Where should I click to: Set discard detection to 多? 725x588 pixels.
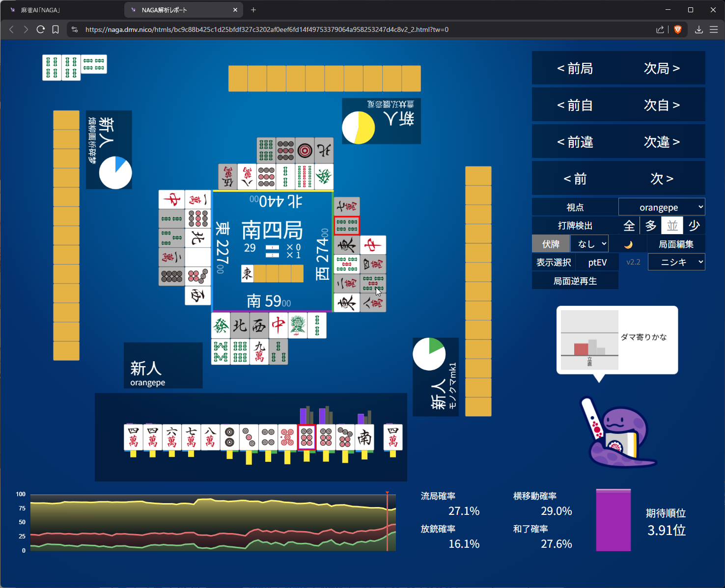click(x=651, y=226)
